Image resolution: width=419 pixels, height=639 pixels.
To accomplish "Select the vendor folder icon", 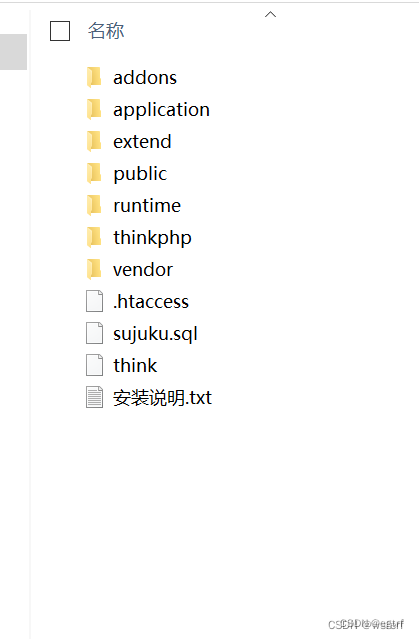I will 94,269.
